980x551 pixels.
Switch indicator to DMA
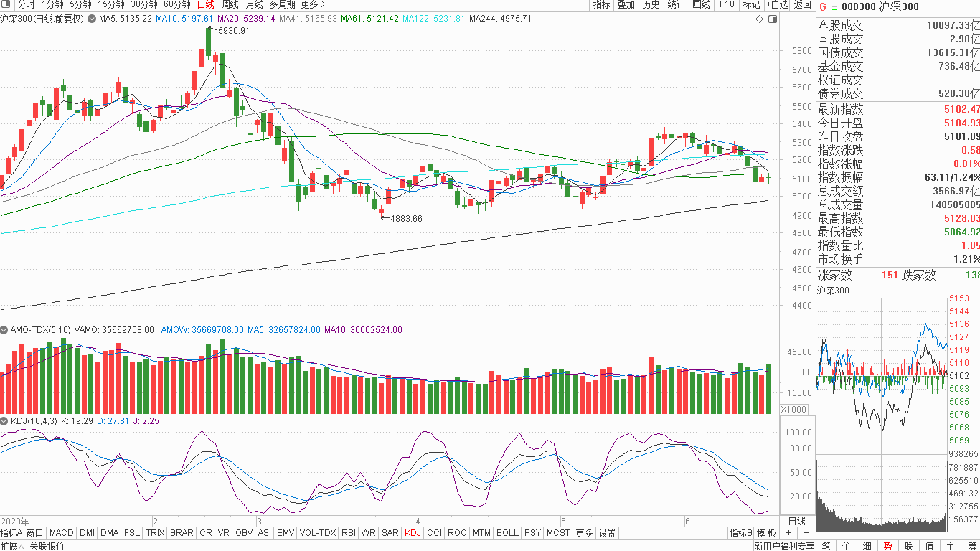110,533
